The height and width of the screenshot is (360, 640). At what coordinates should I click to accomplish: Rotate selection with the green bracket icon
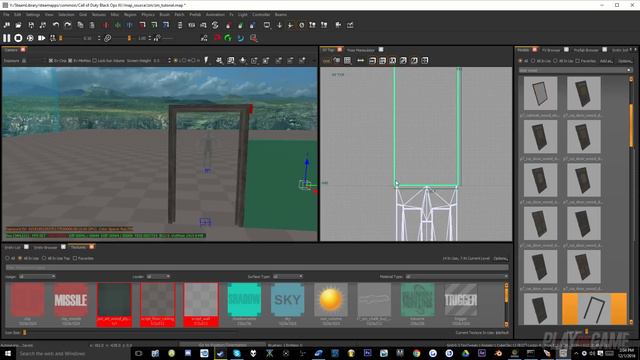click(x=154, y=25)
